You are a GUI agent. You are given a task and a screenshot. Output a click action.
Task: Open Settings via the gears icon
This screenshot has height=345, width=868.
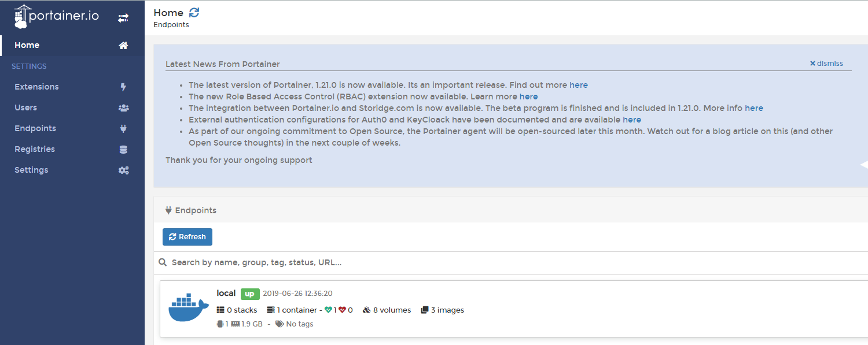pyautogui.click(x=123, y=170)
